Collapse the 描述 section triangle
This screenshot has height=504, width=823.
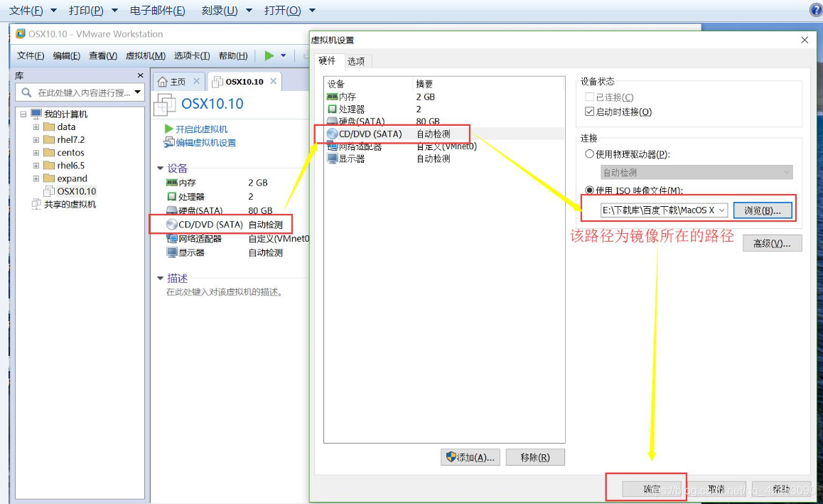tap(161, 278)
